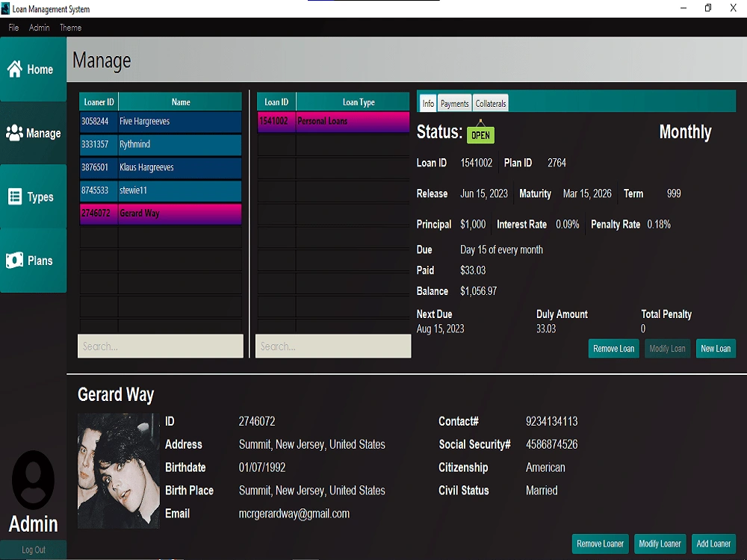
Task: Click the citizenship value American
Action: point(545,467)
